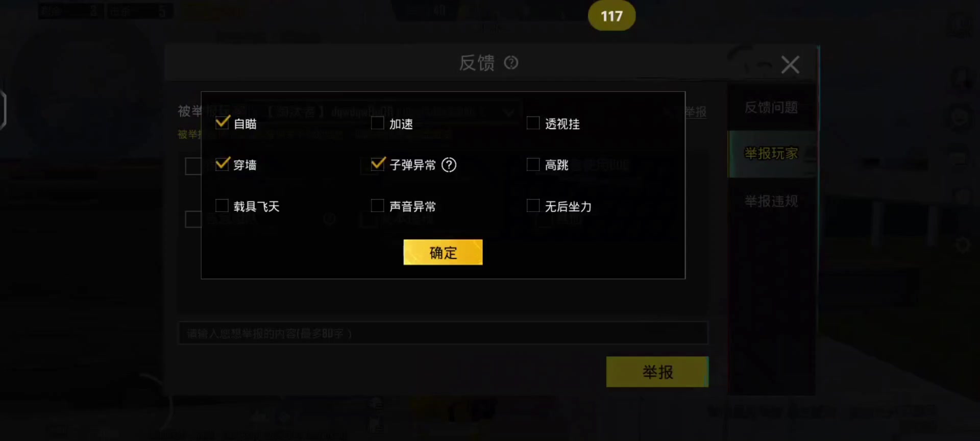Uncheck the 穿墙 option

[222, 164]
